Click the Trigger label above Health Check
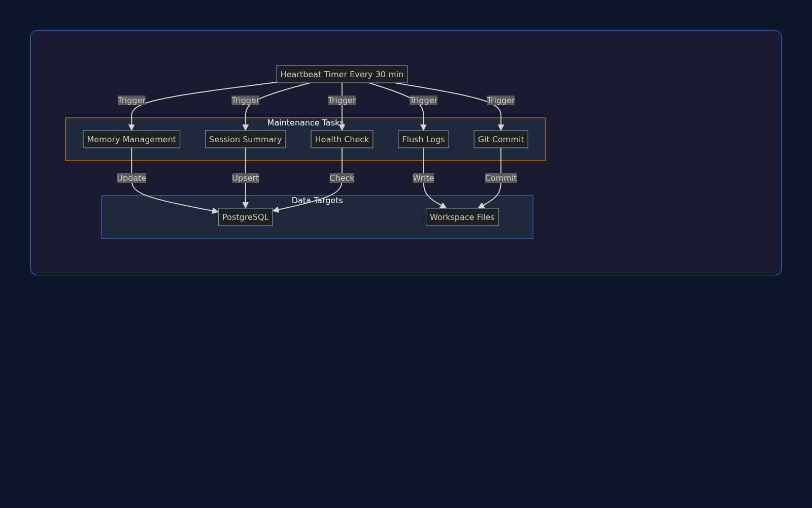 coord(342,100)
